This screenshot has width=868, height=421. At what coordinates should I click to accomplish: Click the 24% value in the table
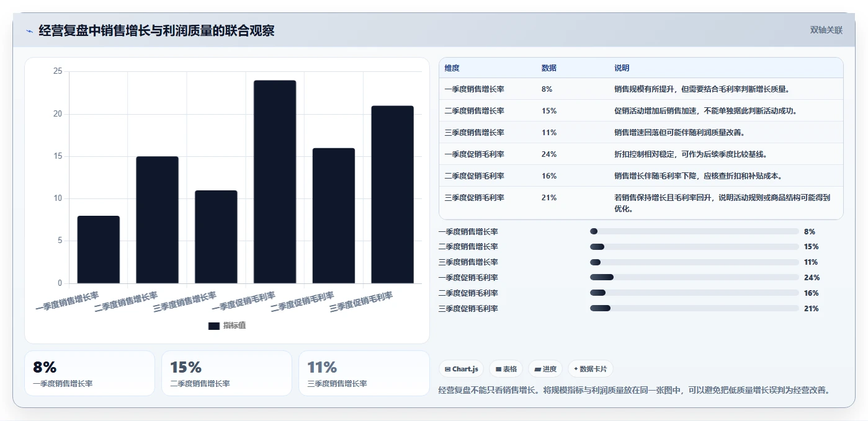549,154
